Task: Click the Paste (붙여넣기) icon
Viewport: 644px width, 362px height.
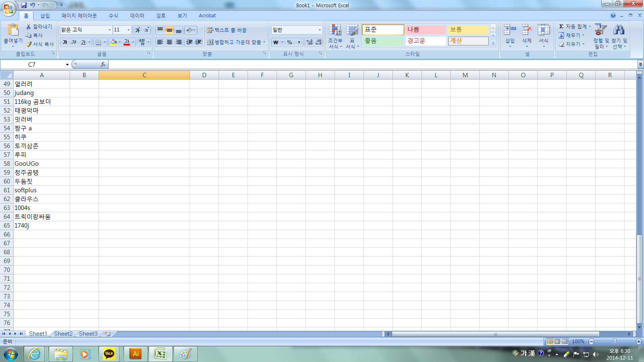Action: (13, 30)
